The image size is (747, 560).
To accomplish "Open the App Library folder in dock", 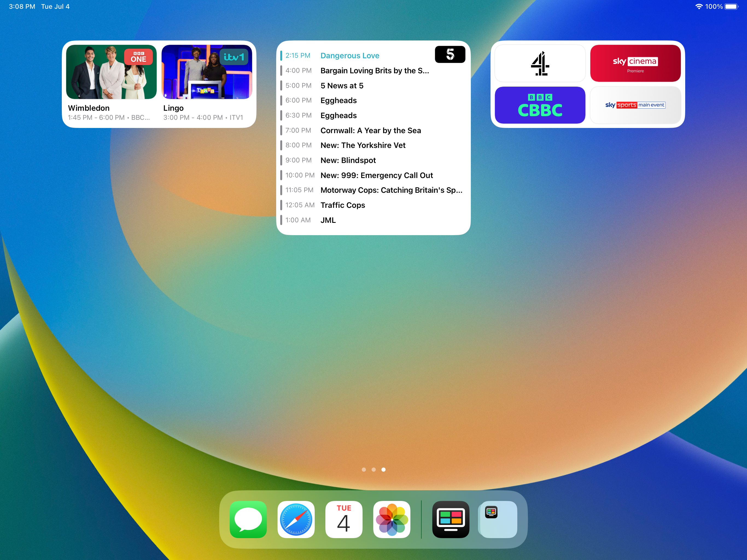I will click(498, 519).
